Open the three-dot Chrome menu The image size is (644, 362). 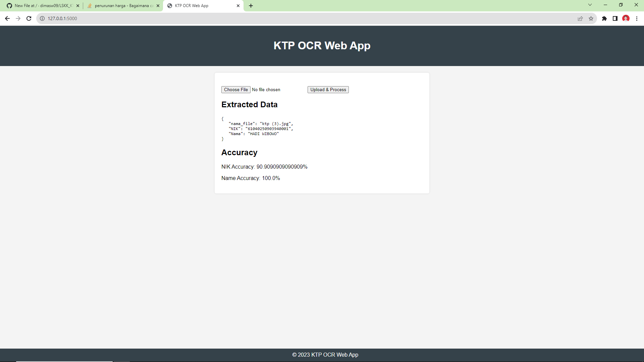coord(637,18)
